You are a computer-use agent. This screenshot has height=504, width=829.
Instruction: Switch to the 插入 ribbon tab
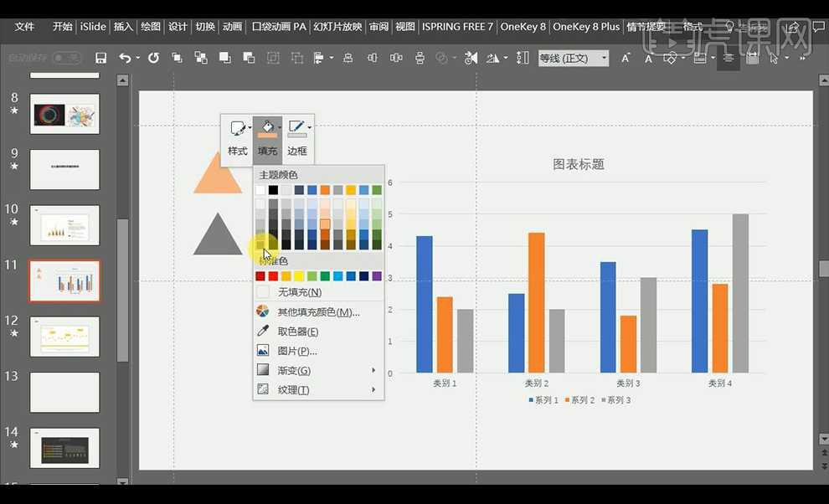pos(122,27)
